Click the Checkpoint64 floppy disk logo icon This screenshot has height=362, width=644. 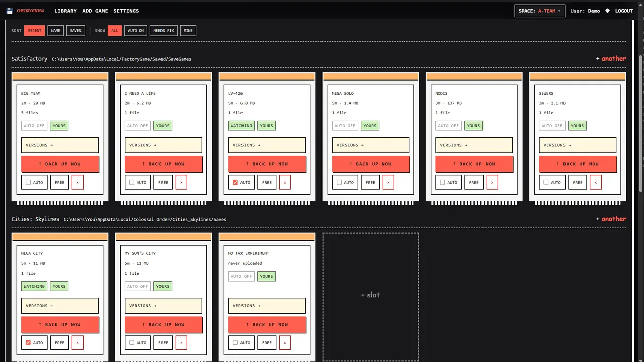pos(10,11)
